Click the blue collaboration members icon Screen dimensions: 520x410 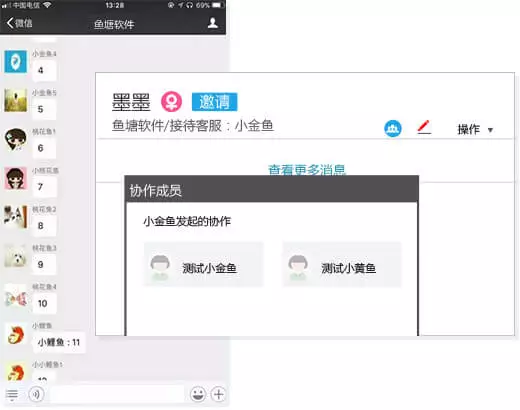click(x=393, y=128)
